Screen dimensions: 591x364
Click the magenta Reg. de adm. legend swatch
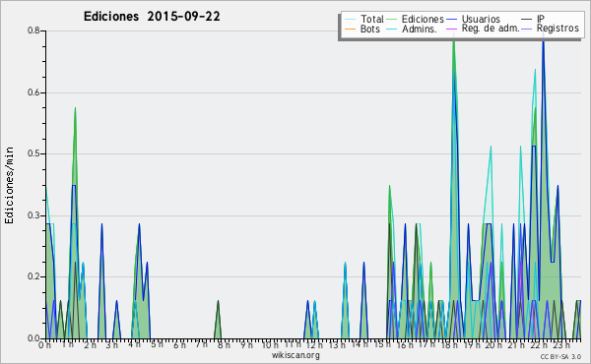pos(451,29)
